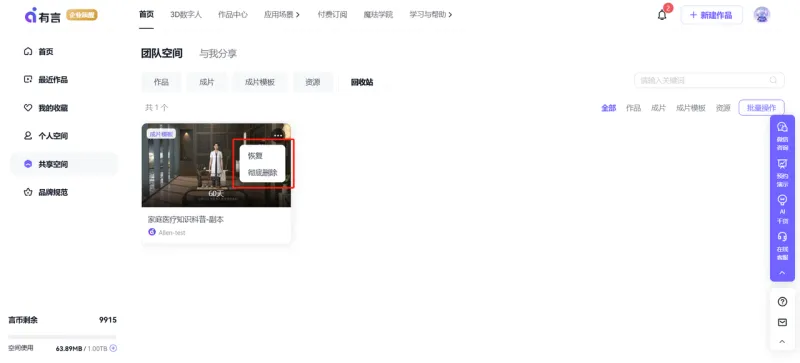This screenshot has height=363, width=800.
Task: Open 魔法学院 in the top navigation
Action: pos(378,15)
